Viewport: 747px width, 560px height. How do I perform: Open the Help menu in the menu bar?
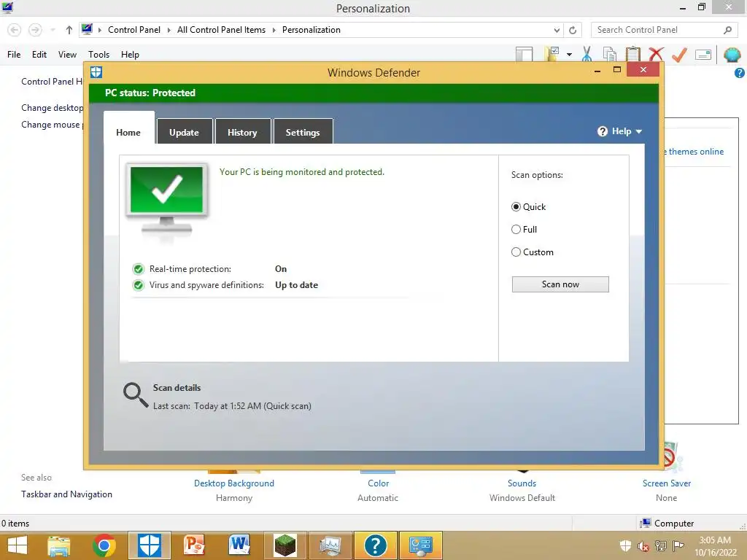point(130,54)
